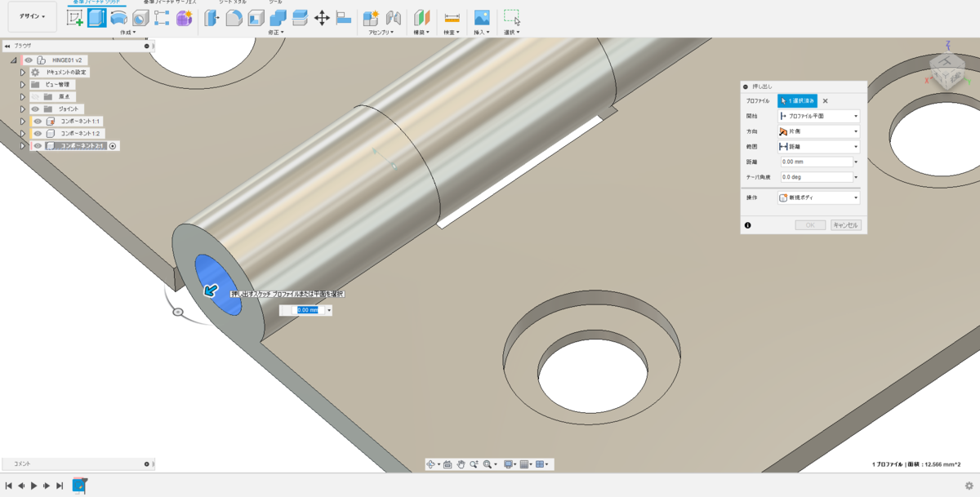Toggle visibility of コンポーネント2:1
The height and width of the screenshot is (497, 980).
click(x=38, y=146)
